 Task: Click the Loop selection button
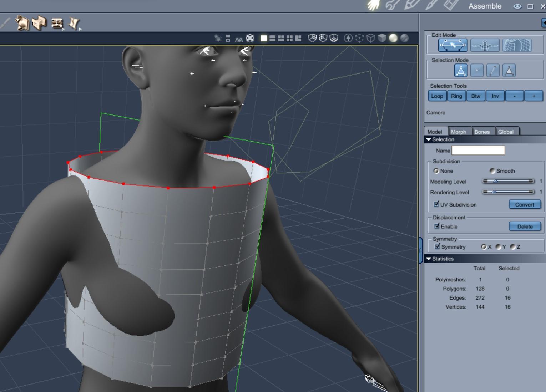(x=437, y=96)
